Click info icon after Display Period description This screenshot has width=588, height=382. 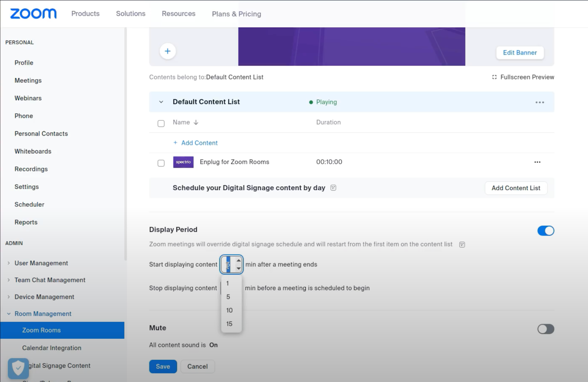pos(462,245)
